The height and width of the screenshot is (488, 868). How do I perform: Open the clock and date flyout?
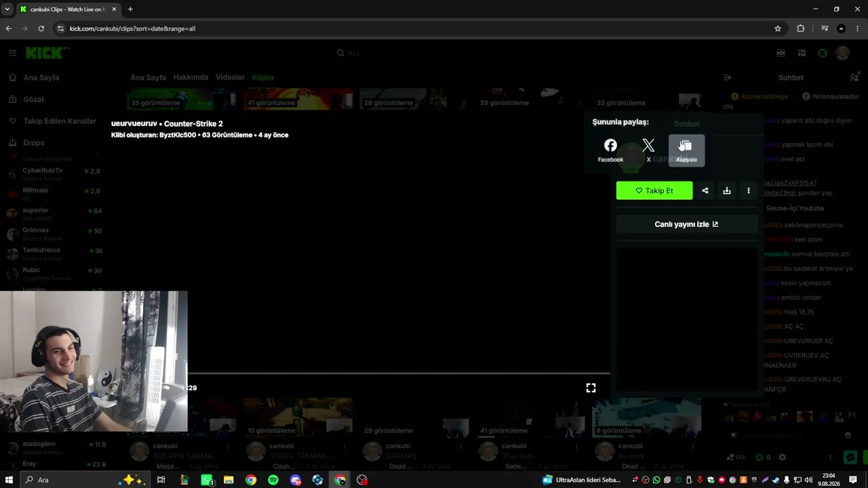[x=828, y=480]
